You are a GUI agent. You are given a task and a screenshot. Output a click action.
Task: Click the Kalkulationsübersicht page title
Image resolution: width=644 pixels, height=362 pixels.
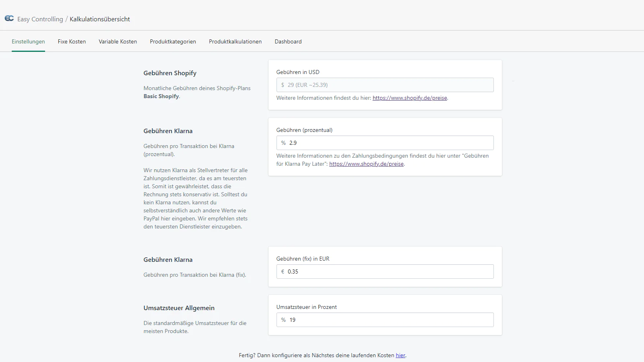(100, 19)
